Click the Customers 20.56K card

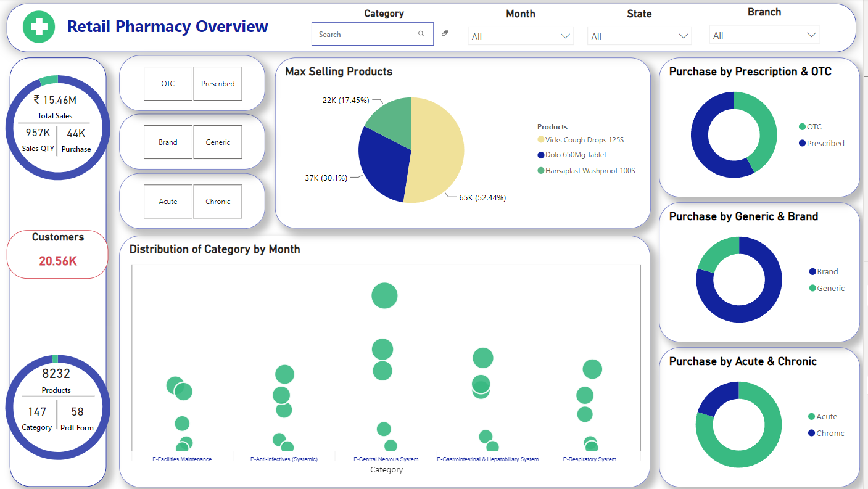[x=57, y=254]
